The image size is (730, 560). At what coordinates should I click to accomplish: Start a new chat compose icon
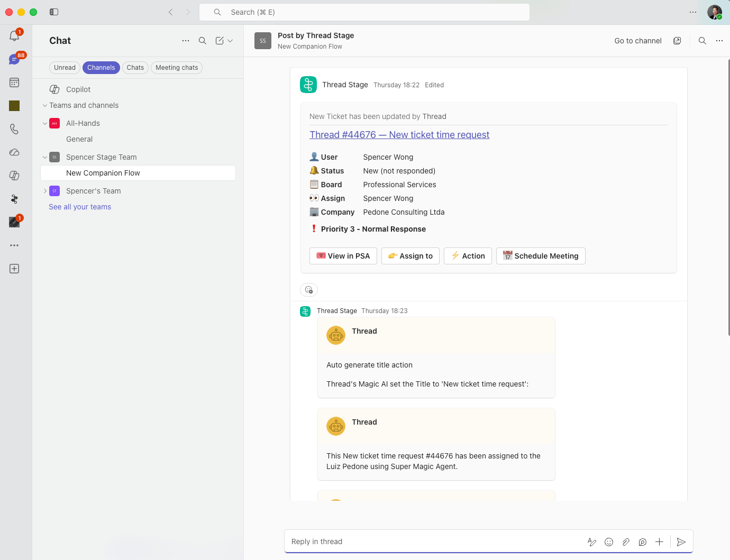click(x=220, y=41)
